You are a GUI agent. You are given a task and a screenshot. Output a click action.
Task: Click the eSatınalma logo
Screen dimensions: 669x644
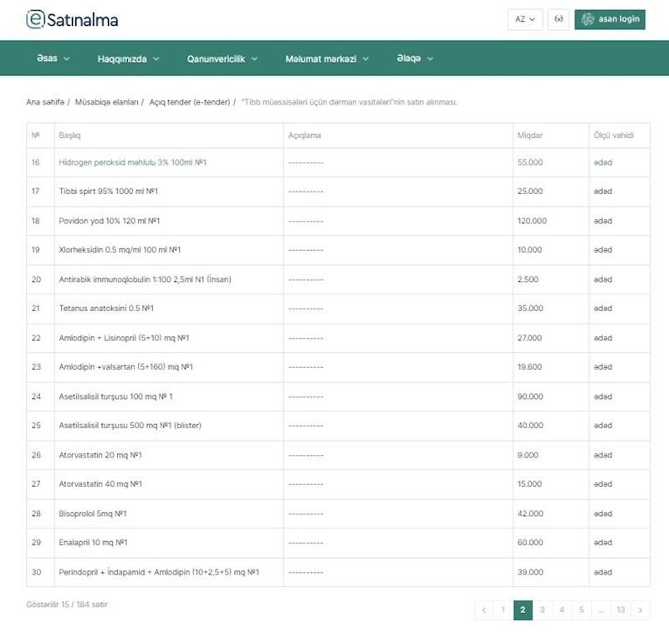tap(72, 20)
